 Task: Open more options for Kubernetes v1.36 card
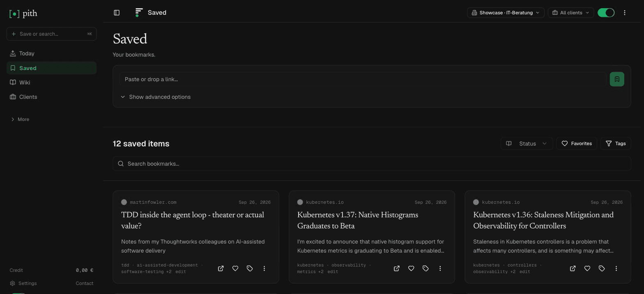pyautogui.click(x=616, y=269)
